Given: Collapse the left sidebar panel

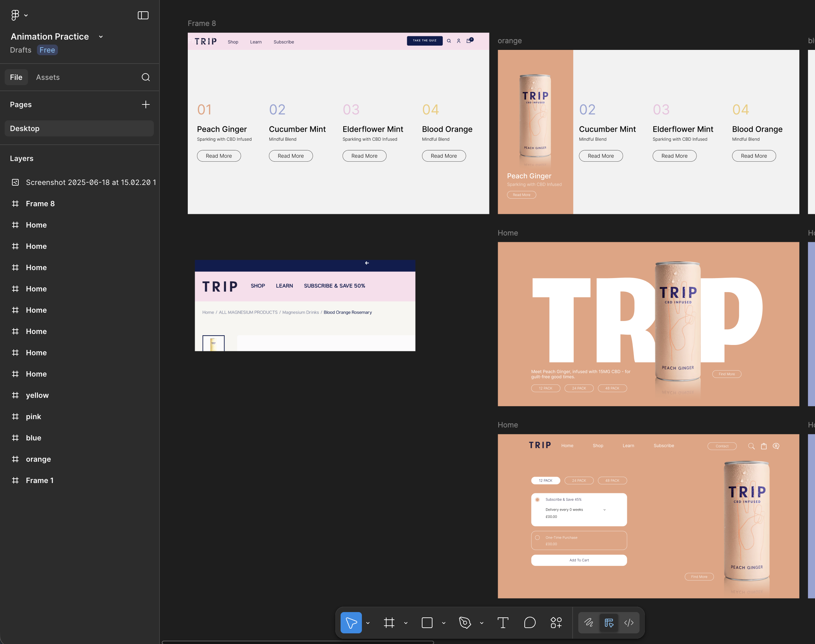Looking at the screenshot, I should [143, 15].
